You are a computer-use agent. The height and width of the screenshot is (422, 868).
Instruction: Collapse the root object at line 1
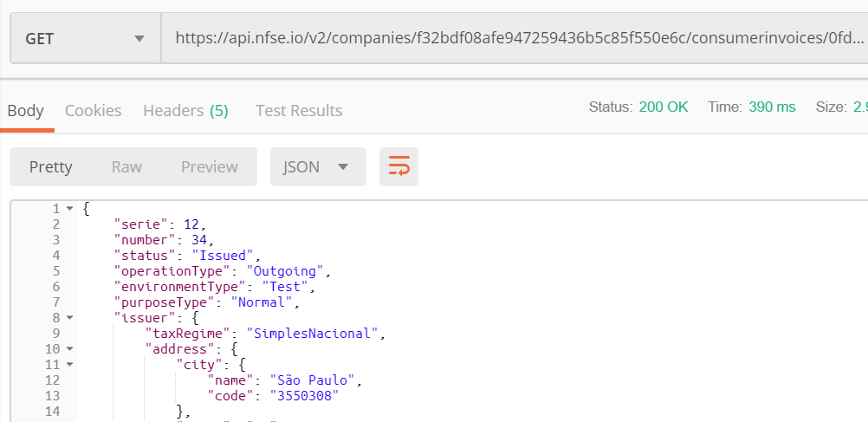click(69, 209)
